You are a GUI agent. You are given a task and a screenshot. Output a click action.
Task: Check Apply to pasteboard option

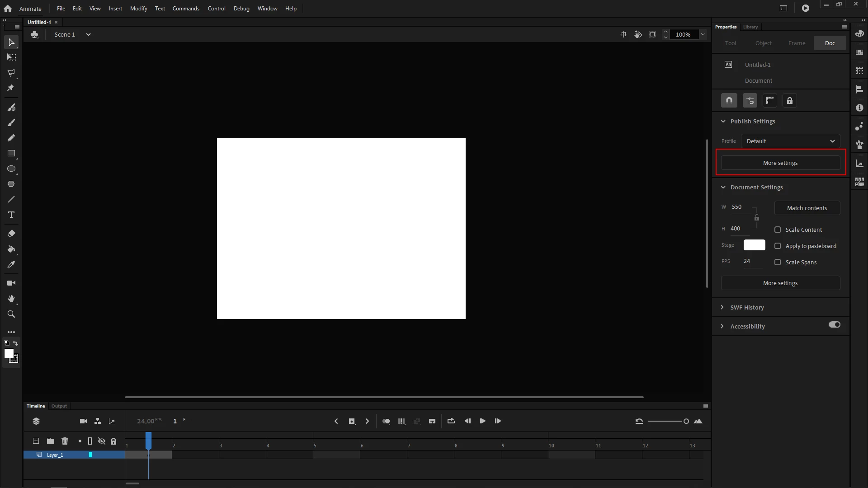click(x=778, y=246)
